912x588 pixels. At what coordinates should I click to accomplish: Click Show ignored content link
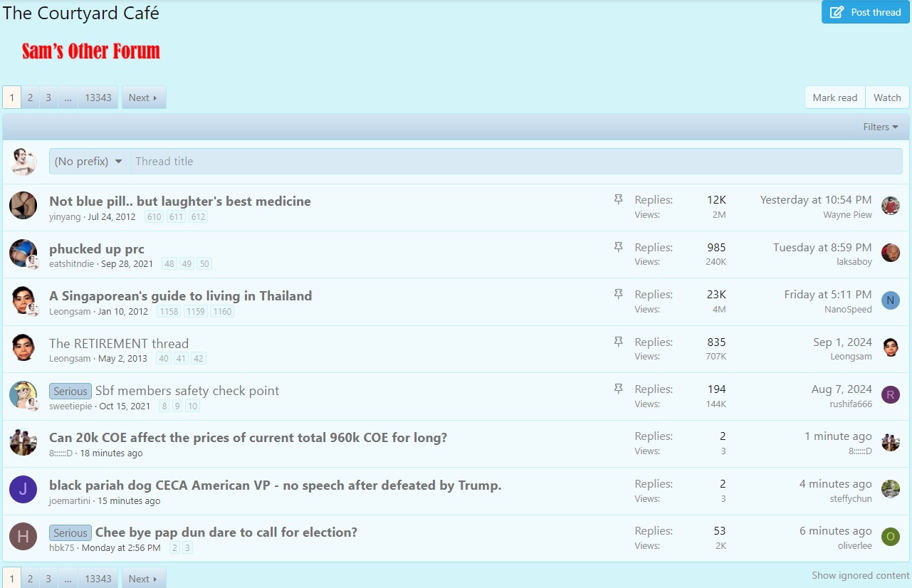click(x=860, y=575)
